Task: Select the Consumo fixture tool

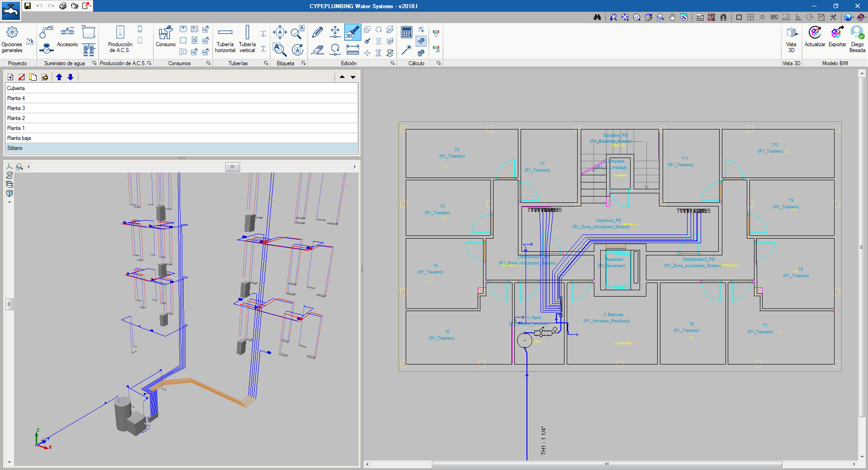Action: [166, 36]
